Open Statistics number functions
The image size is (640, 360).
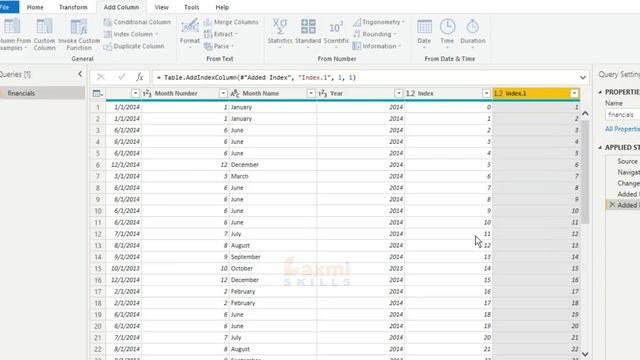pos(280,34)
